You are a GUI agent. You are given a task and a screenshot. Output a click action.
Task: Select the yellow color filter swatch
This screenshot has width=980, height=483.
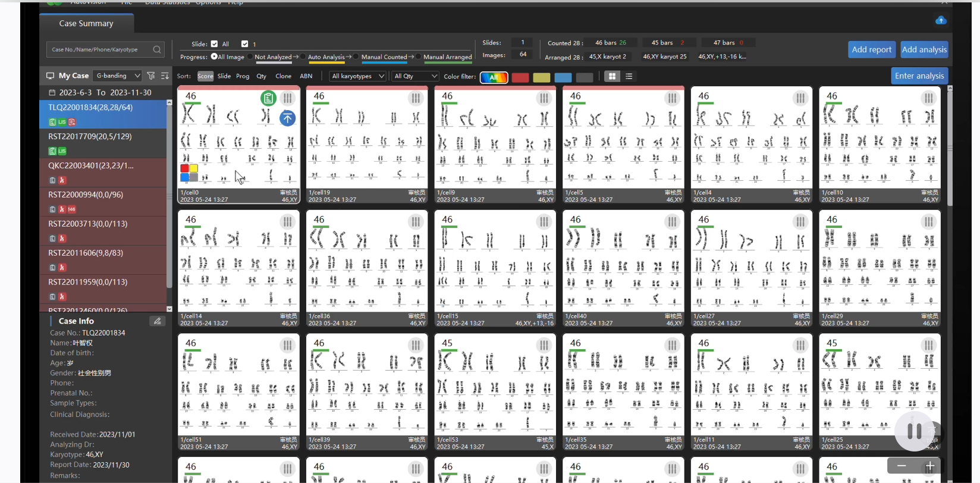542,77
